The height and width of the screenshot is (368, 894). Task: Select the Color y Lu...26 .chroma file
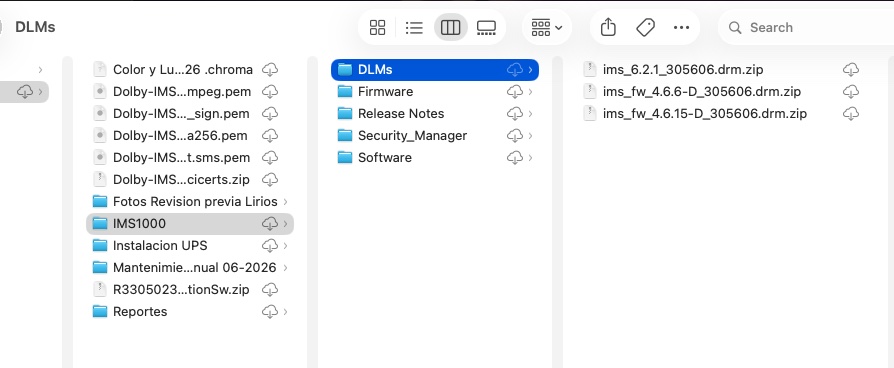[x=190, y=70]
